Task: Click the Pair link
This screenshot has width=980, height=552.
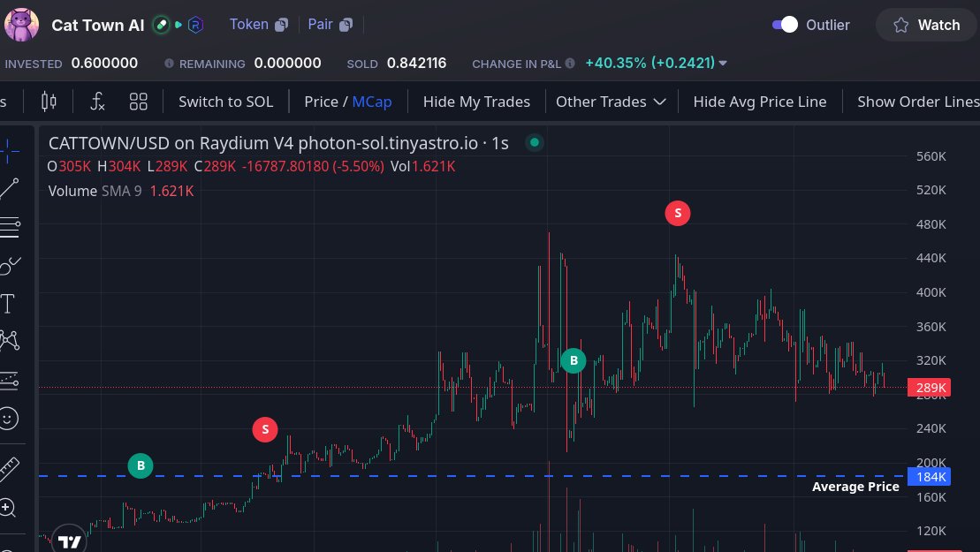Action: coord(320,25)
